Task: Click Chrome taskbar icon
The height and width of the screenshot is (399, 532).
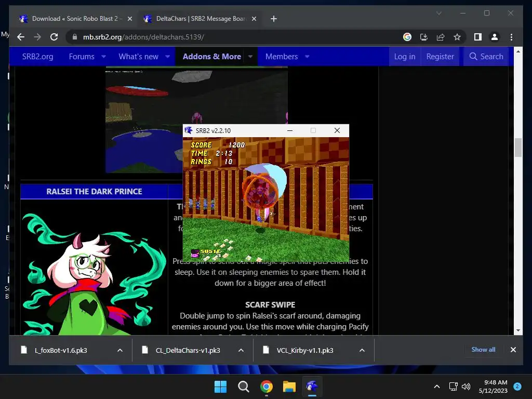Action: (267, 387)
